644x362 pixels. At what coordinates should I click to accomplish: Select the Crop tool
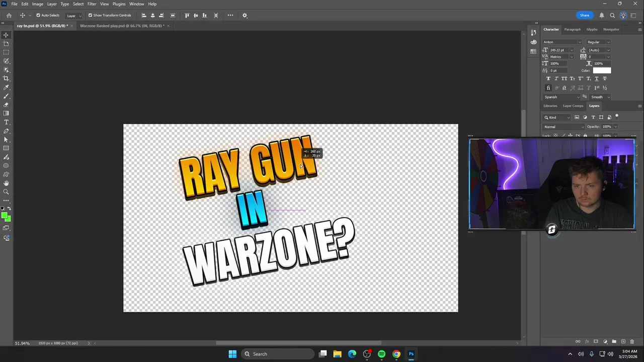point(6,78)
